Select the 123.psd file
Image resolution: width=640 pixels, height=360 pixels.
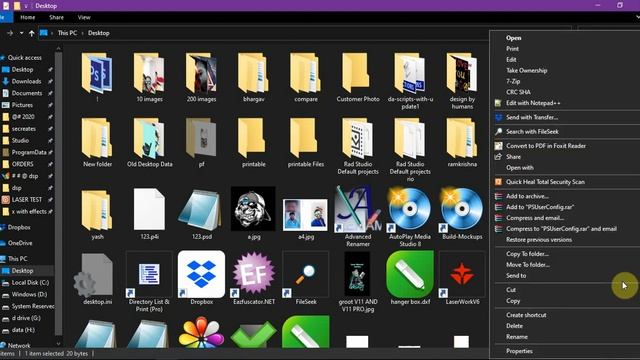click(202, 214)
